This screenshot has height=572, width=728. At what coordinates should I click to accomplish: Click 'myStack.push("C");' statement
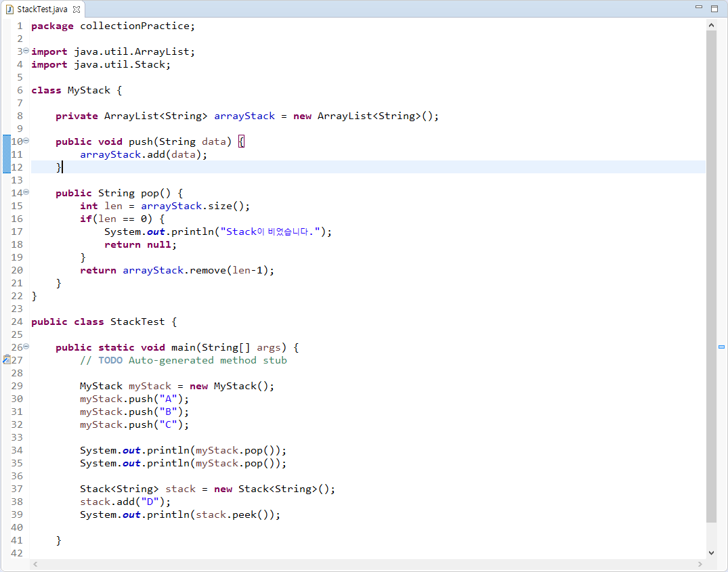(134, 424)
